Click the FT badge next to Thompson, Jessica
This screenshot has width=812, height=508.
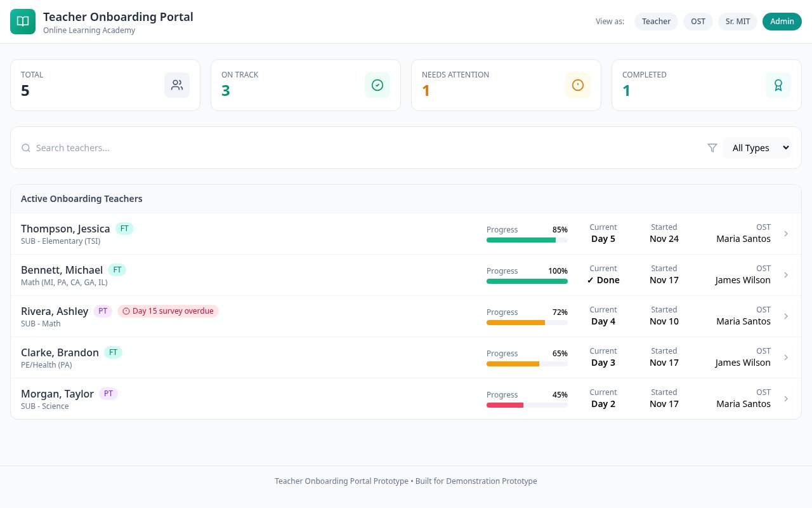pyautogui.click(x=124, y=228)
